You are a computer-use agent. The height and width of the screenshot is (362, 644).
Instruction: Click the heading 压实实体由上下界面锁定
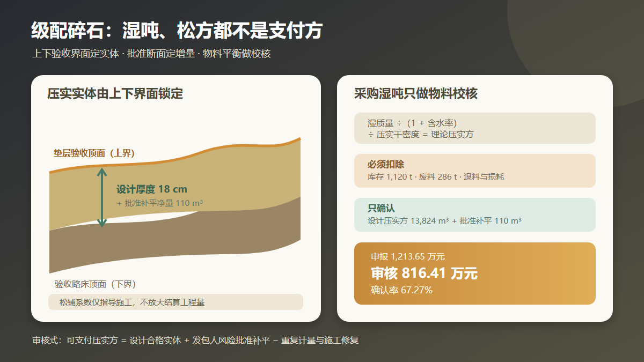[115, 94]
